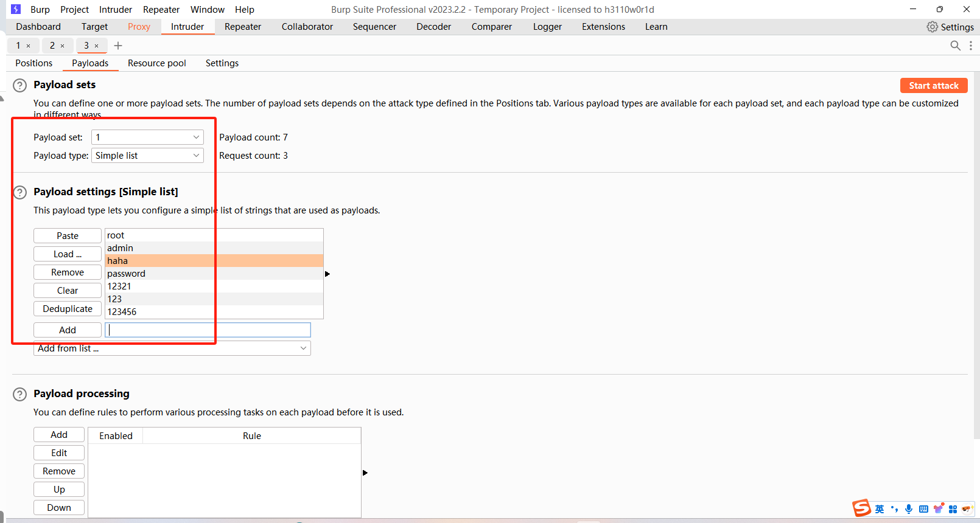Image resolution: width=980 pixels, height=523 pixels.
Task: Click Add in Payload processing rules
Action: [x=59, y=435]
